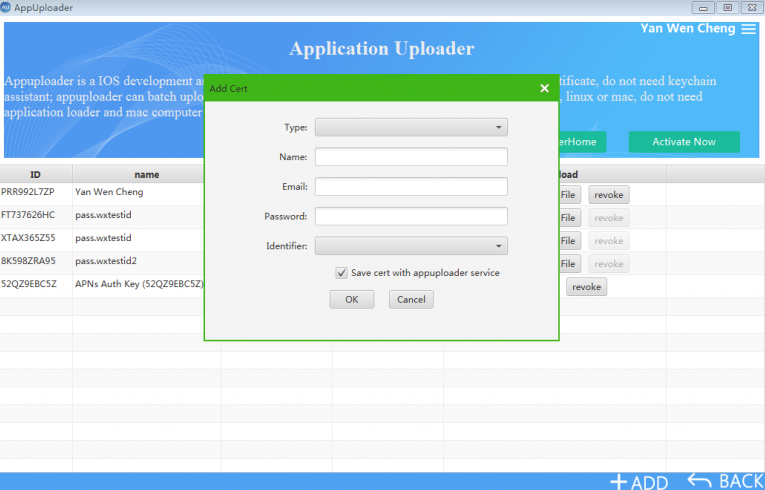The width and height of the screenshot is (765, 490).
Task: Focus the Password input field
Action: pos(411,216)
